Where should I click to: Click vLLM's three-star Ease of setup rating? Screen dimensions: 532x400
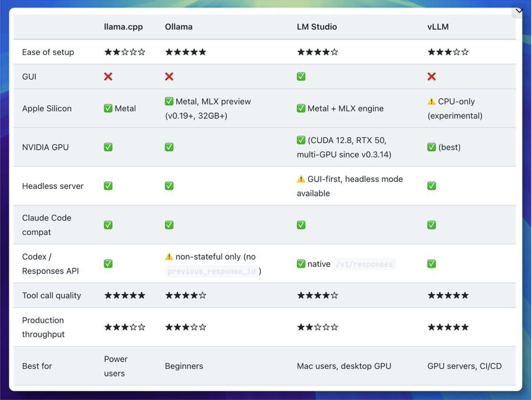tap(448, 52)
